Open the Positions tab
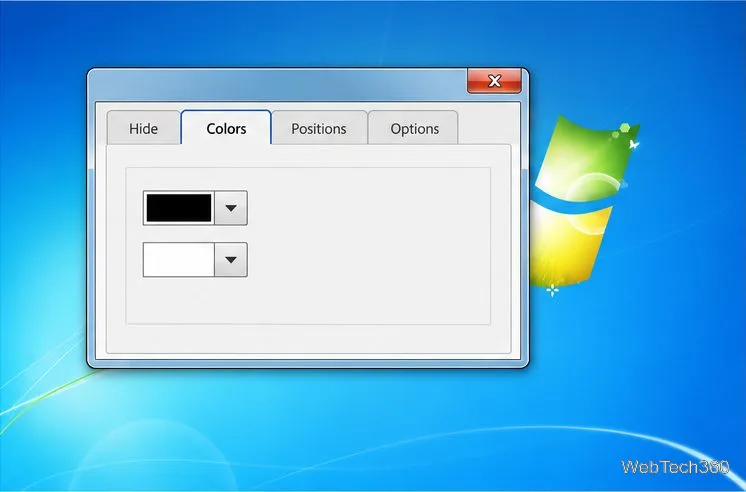Viewport: 746px width, 492px height. click(x=319, y=128)
